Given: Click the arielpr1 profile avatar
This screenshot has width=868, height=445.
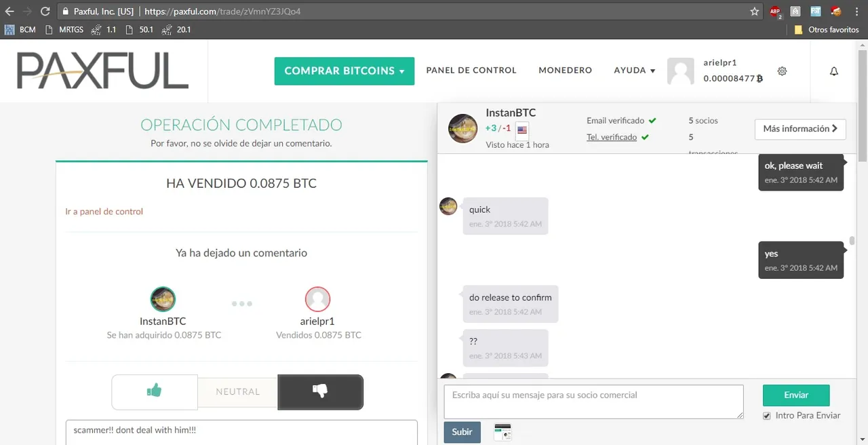Looking at the screenshot, I should (x=681, y=71).
